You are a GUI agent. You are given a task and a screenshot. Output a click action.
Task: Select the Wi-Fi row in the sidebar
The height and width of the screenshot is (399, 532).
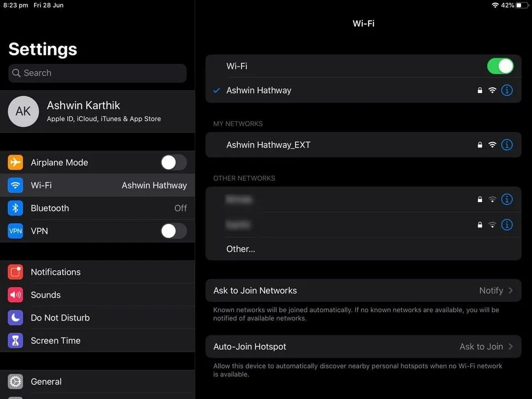click(x=97, y=185)
